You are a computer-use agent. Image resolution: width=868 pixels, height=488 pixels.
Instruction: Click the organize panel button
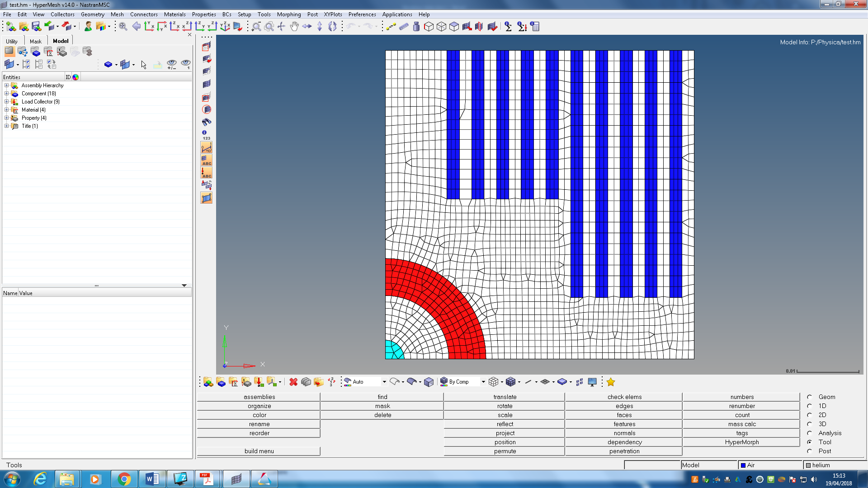coord(259,406)
